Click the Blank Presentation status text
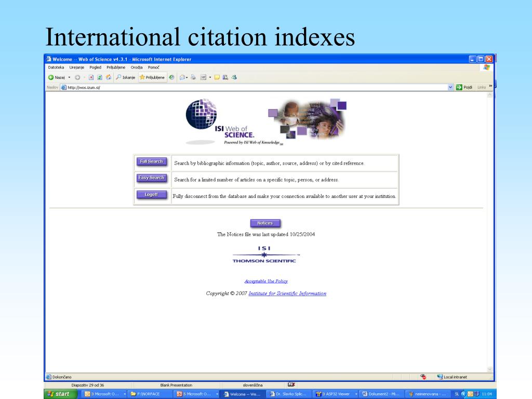Image resolution: width=532 pixels, height=399 pixels. (176, 385)
